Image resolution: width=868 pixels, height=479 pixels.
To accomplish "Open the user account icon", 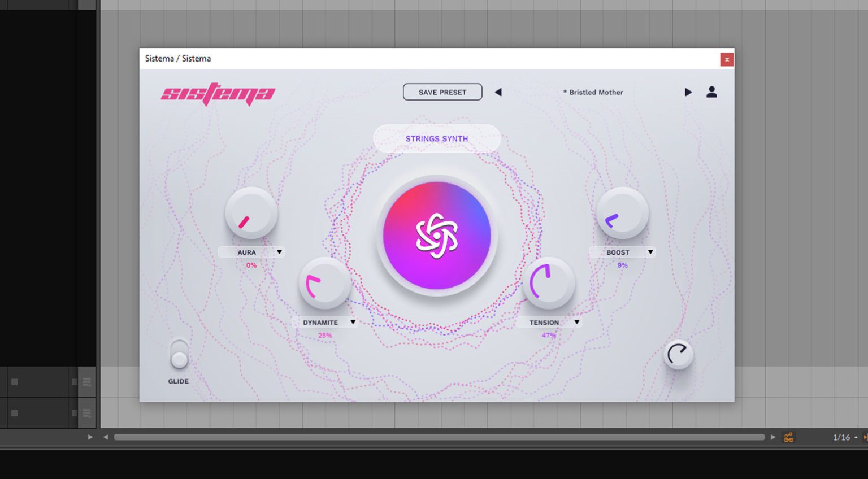I will coord(711,92).
